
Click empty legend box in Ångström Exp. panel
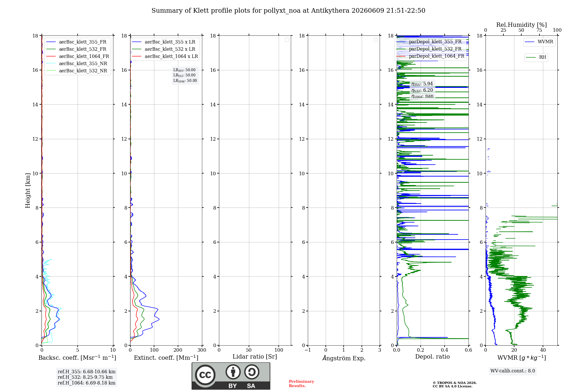pyautogui.click(x=376, y=40)
